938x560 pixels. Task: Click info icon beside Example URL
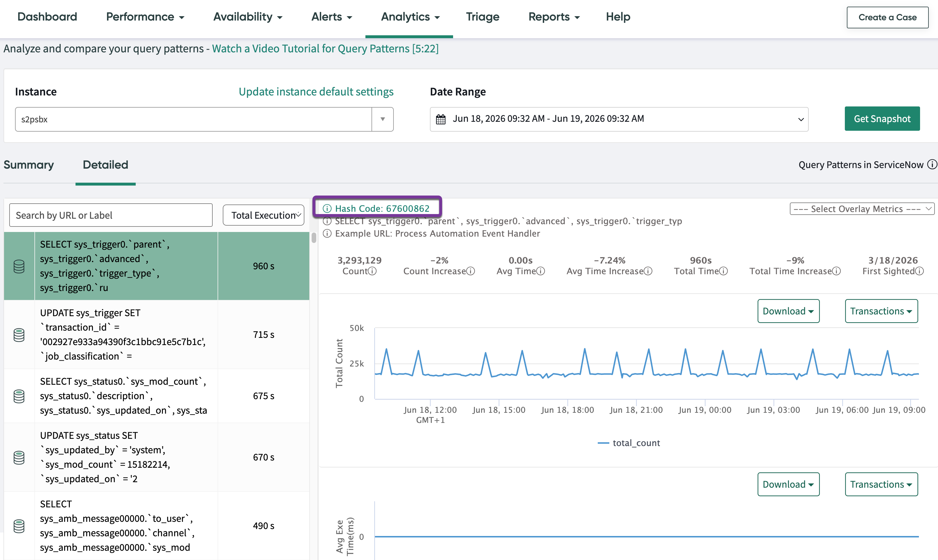pos(327,234)
